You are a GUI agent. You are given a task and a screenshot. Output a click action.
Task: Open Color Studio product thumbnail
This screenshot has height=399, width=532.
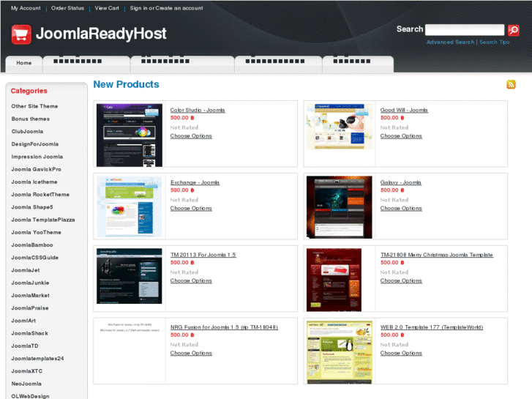pyautogui.click(x=130, y=135)
